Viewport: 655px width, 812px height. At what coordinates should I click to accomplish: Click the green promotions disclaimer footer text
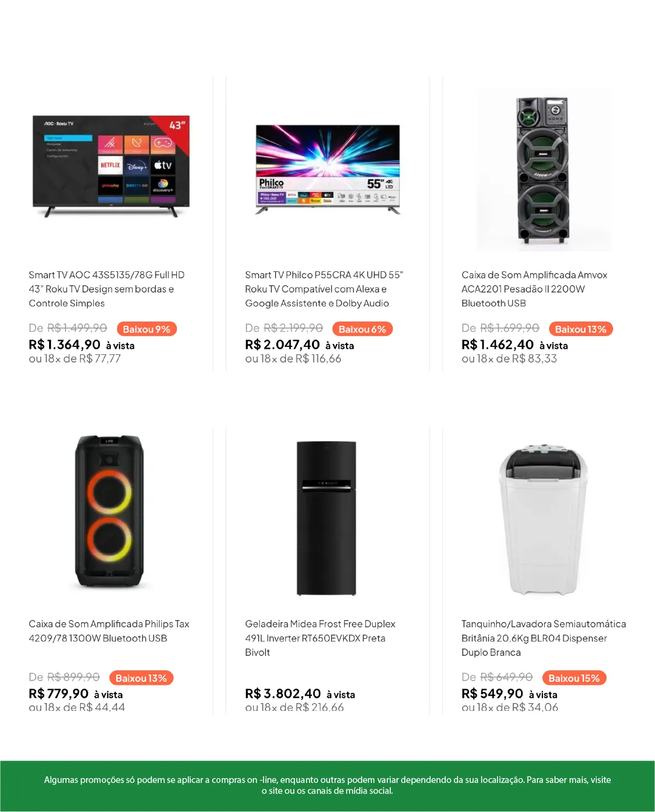[x=327, y=785]
